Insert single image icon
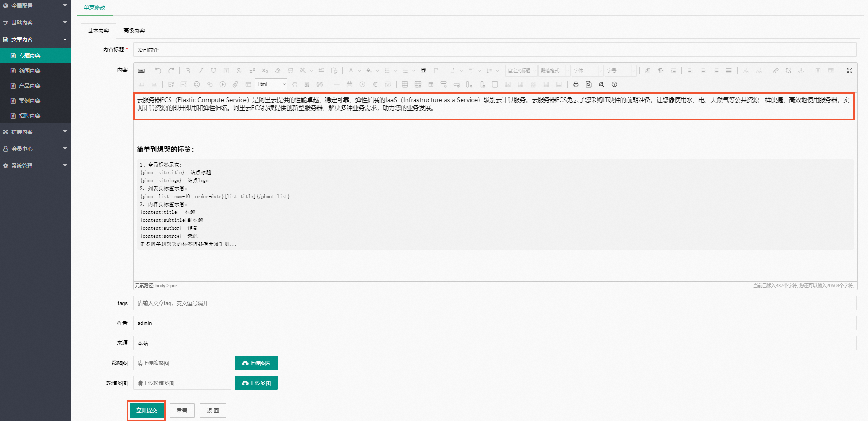 [x=171, y=84]
